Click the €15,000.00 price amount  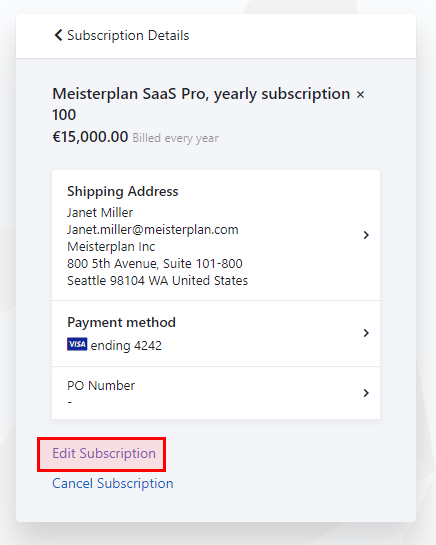(90, 137)
